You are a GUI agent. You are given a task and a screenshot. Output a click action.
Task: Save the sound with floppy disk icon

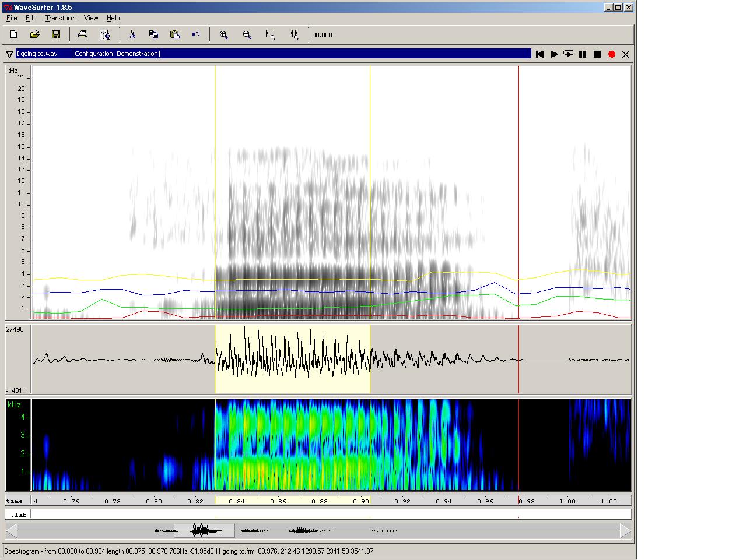56,35
